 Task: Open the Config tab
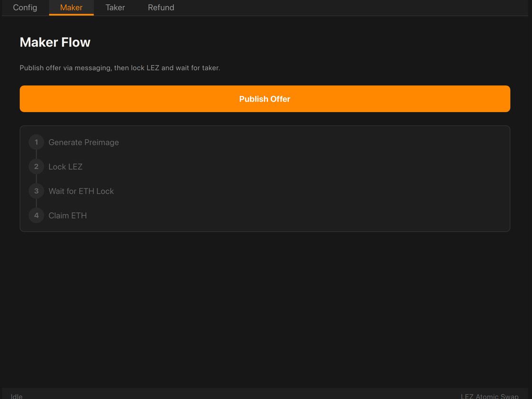[25, 8]
